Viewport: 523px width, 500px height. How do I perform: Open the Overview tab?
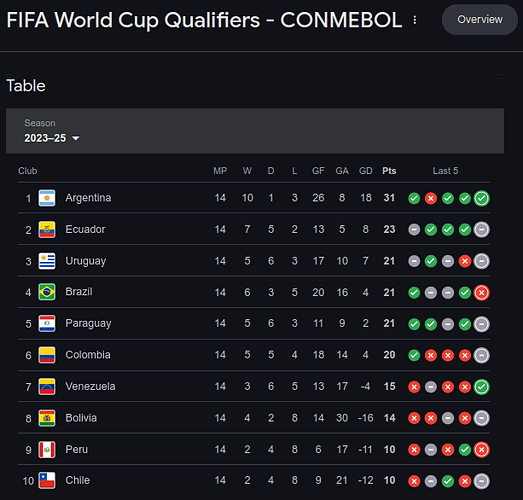pos(480,19)
